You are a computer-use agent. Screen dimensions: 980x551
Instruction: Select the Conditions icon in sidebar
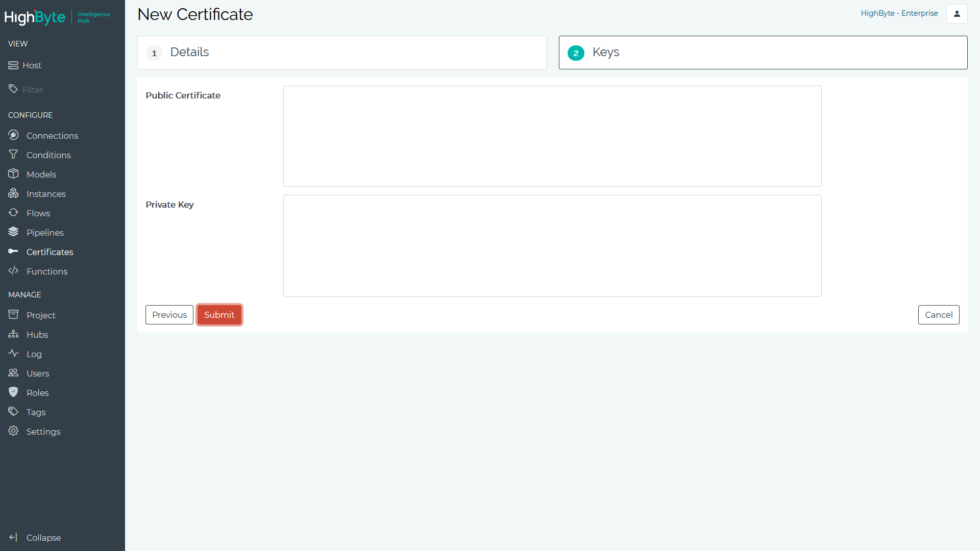(13, 154)
